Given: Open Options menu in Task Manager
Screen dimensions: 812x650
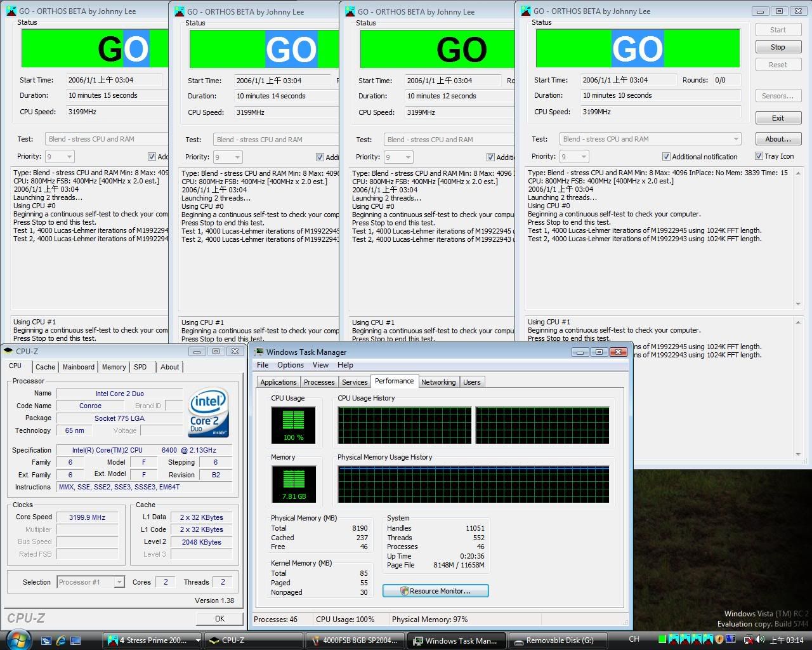Looking at the screenshot, I should [x=291, y=365].
